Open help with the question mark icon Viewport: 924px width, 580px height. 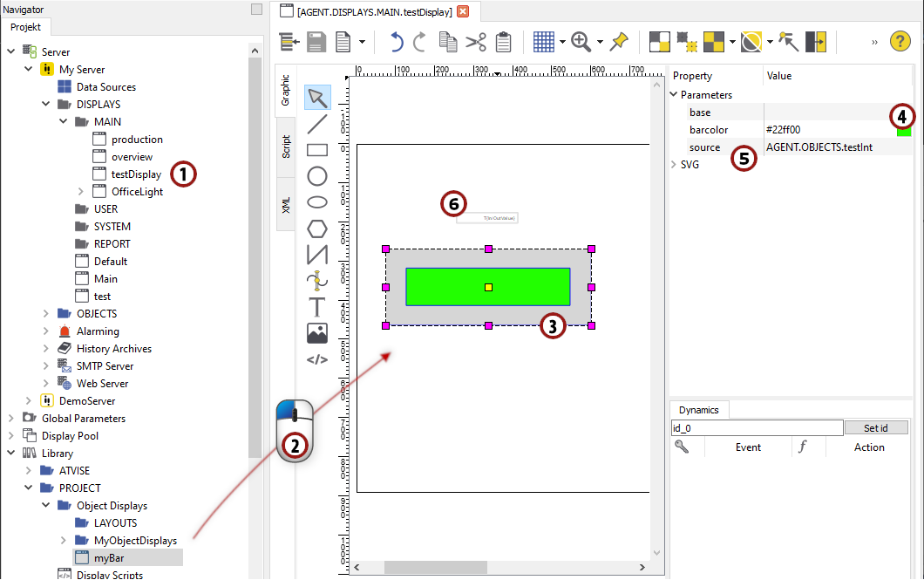click(900, 42)
